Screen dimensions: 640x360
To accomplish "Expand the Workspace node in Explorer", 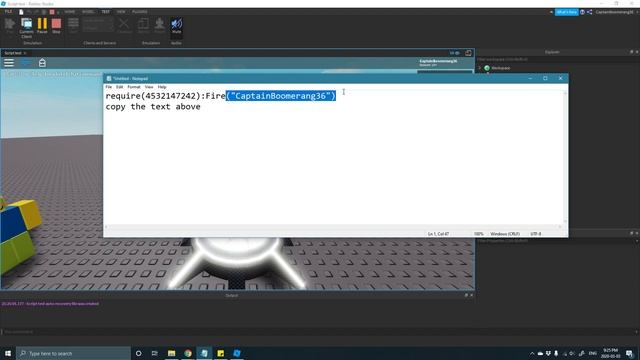I will tap(480, 68).
